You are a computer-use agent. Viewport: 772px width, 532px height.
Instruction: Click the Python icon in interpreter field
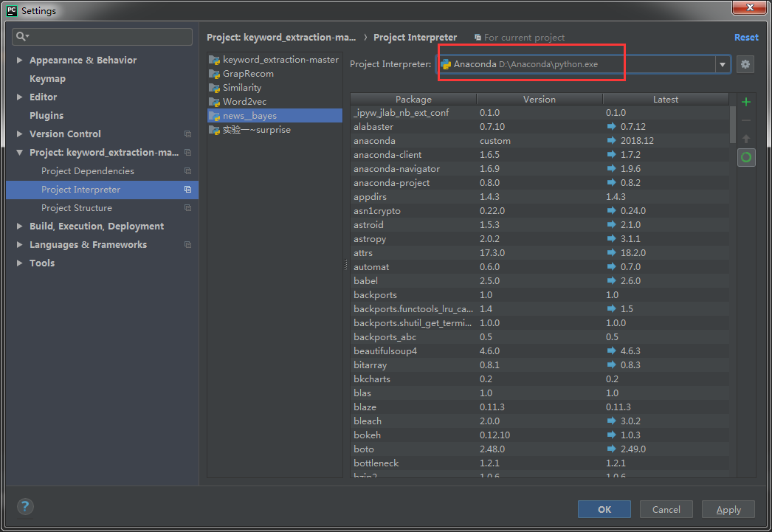[446, 64]
